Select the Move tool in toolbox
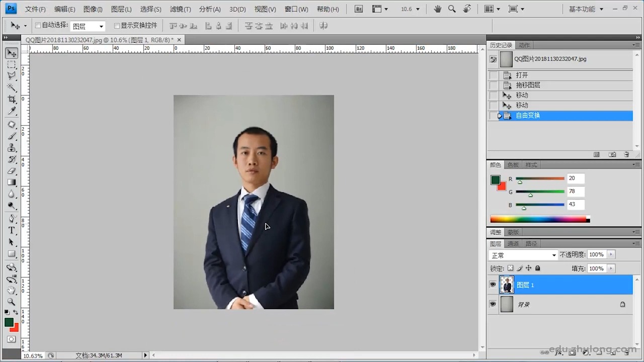Screen dimensions: 644x362 click(x=12, y=53)
